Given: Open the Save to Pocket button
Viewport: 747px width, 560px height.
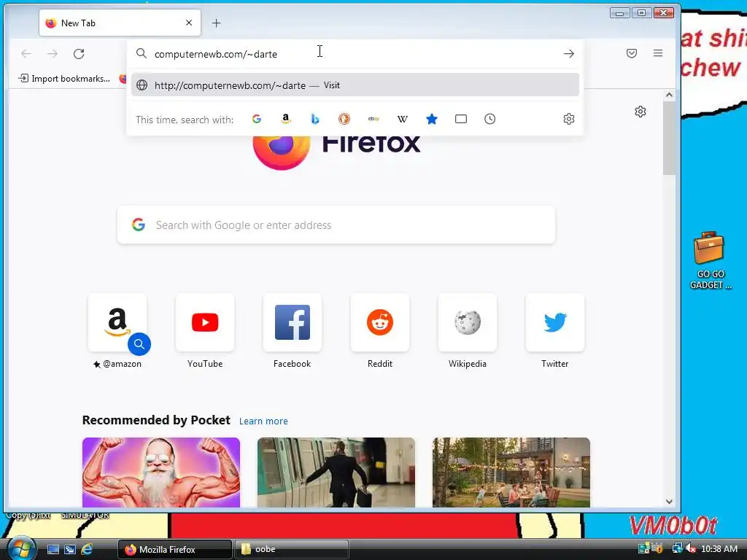Looking at the screenshot, I should pyautogui.click(x=632, y=53).
